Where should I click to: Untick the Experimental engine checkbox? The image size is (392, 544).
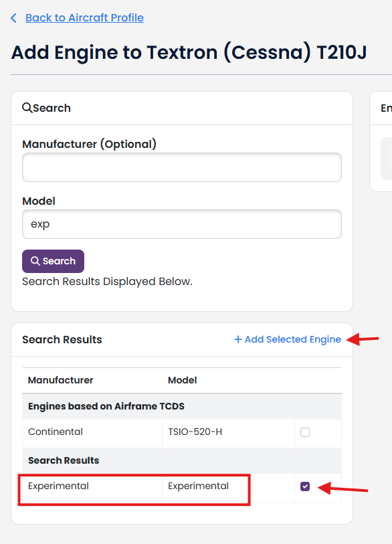[x=305, y=486]
